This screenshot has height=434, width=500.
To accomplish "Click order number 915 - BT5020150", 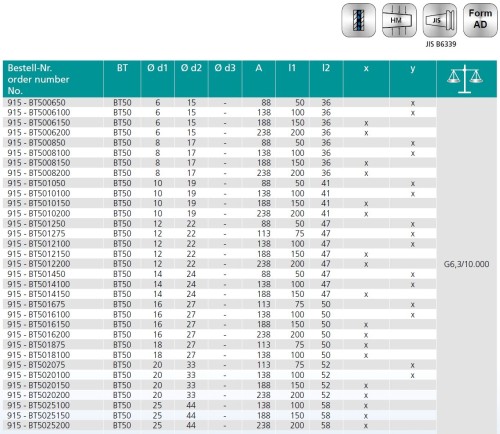I will [39, 385].
